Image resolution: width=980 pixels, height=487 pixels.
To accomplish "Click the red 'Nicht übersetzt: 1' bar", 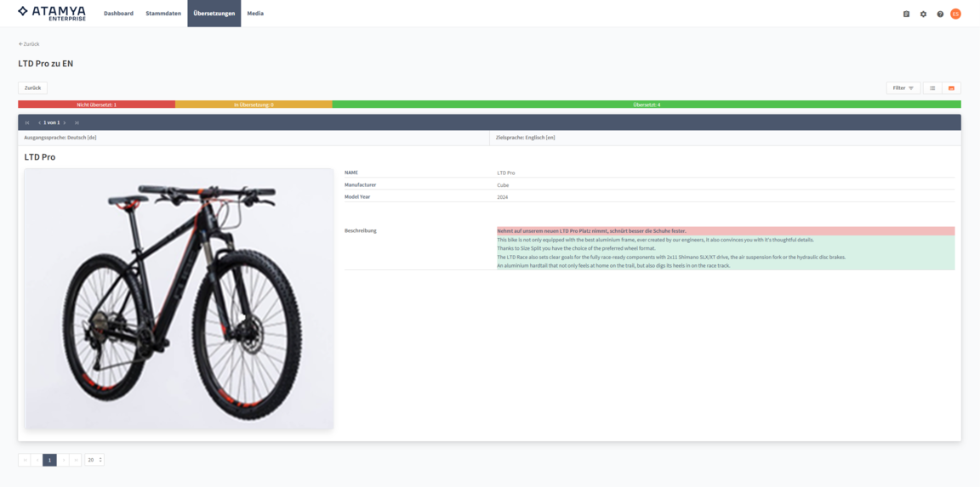I will click(96, 105).
